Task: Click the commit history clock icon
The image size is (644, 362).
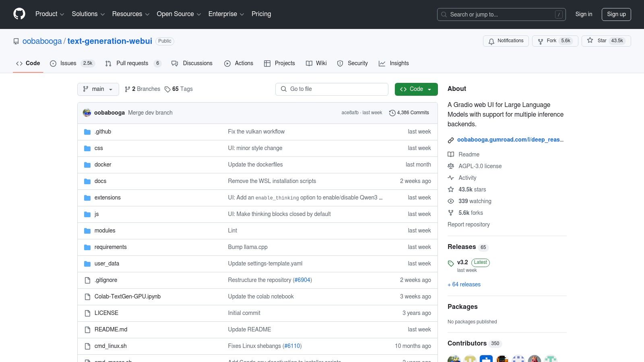Action: [x=392, y=113]
